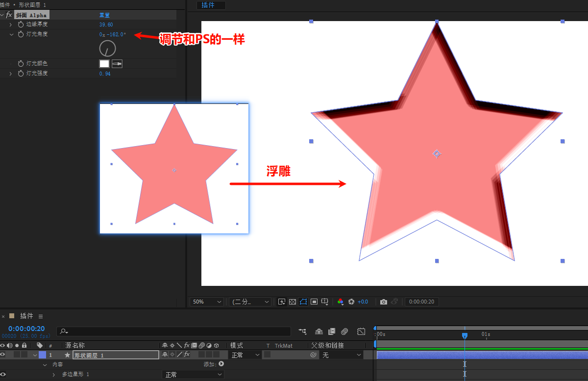This screenshot has height=381, width=588.
Task: Open the timeline panel menu icon
Action: pyautogui.click(x=41, y=316)
